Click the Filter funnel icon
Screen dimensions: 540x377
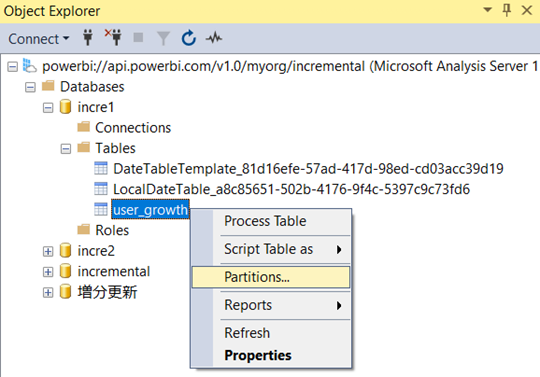(163, 38)
